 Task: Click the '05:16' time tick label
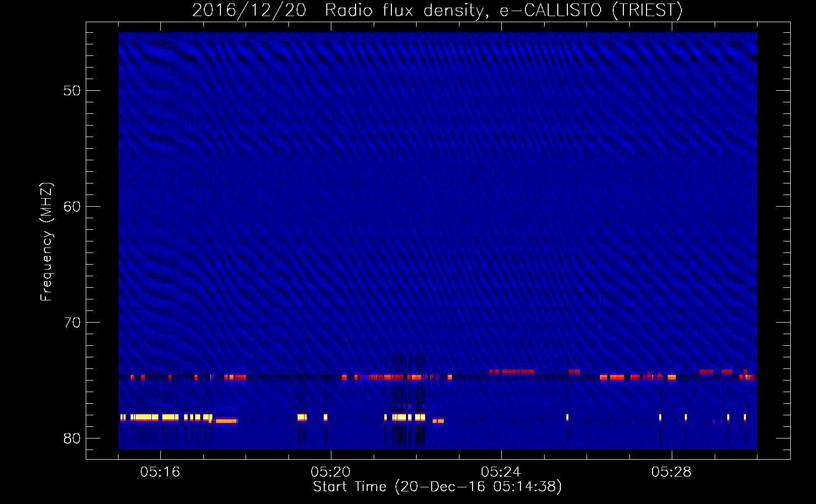point(160,472)
